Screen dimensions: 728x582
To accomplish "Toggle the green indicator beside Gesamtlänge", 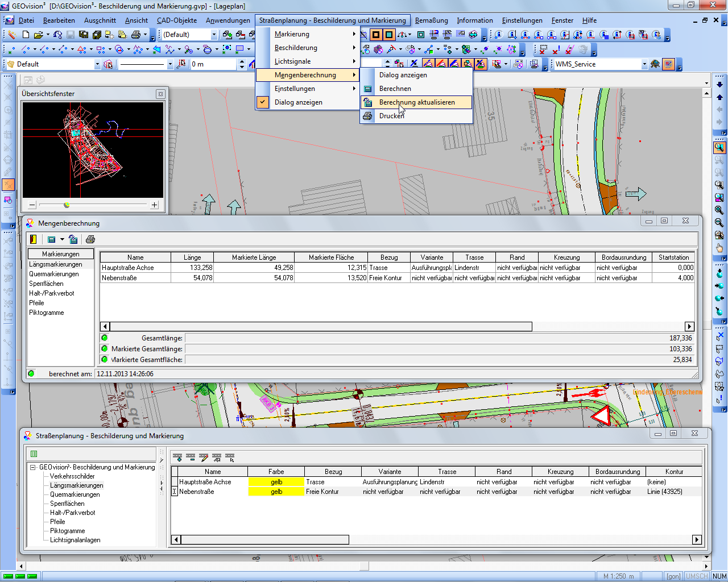I will 105,338.
